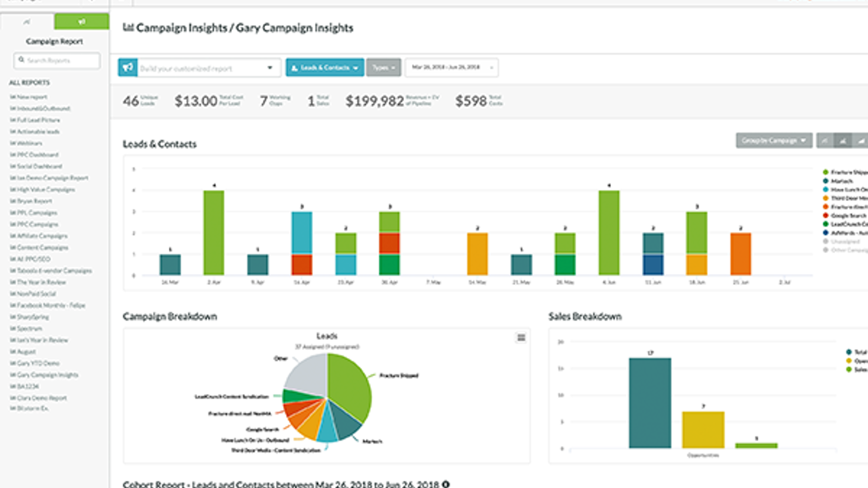The height and width of the screenshot is (488, 868).
Task: Click the blue megaphone report builder icon
Action: [x=127, y=68]
